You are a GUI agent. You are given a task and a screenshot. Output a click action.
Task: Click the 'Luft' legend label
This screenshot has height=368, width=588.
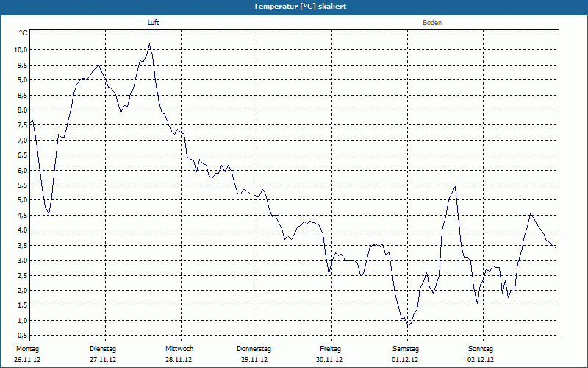pos(153,23)
